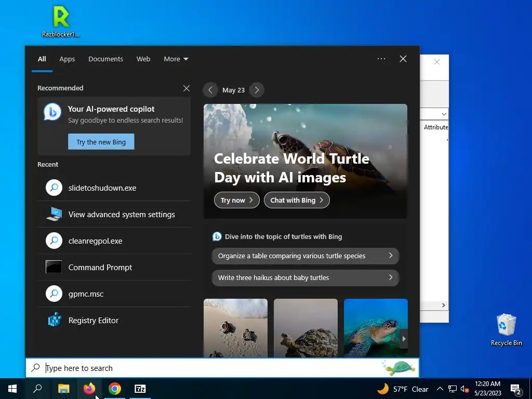Open the cleanregpol.exe recent search
The width and height of the screenshot is (532, 399).
[114, 241]
